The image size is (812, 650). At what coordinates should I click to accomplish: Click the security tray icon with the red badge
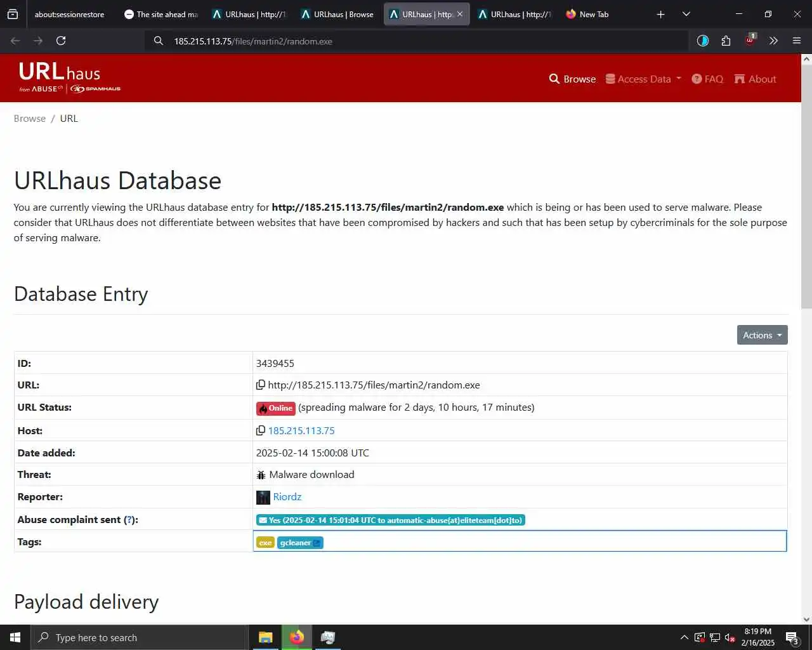700,637
